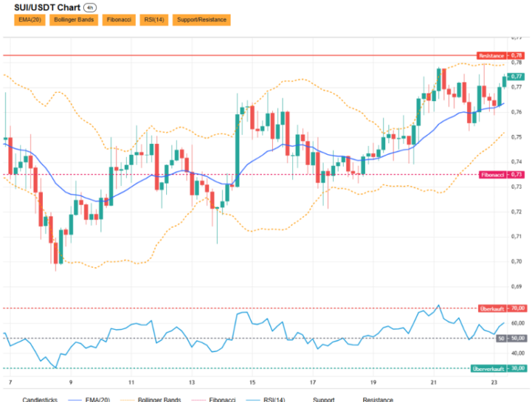Click the Überkauft 70,00 RSI label

click(502, 309)
